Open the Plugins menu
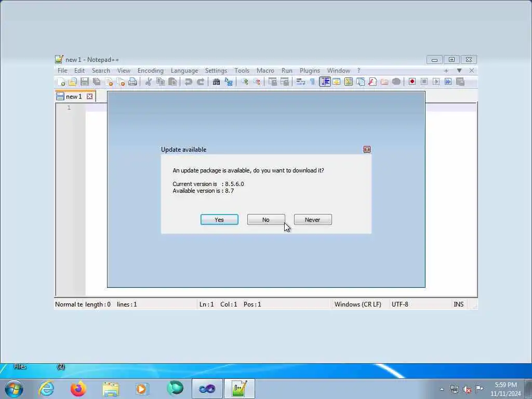 coord(310,71)
